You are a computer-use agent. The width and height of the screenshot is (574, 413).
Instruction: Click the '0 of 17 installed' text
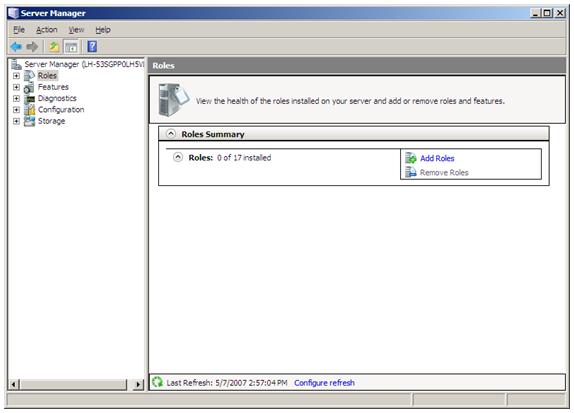click(x=244, y=158)
